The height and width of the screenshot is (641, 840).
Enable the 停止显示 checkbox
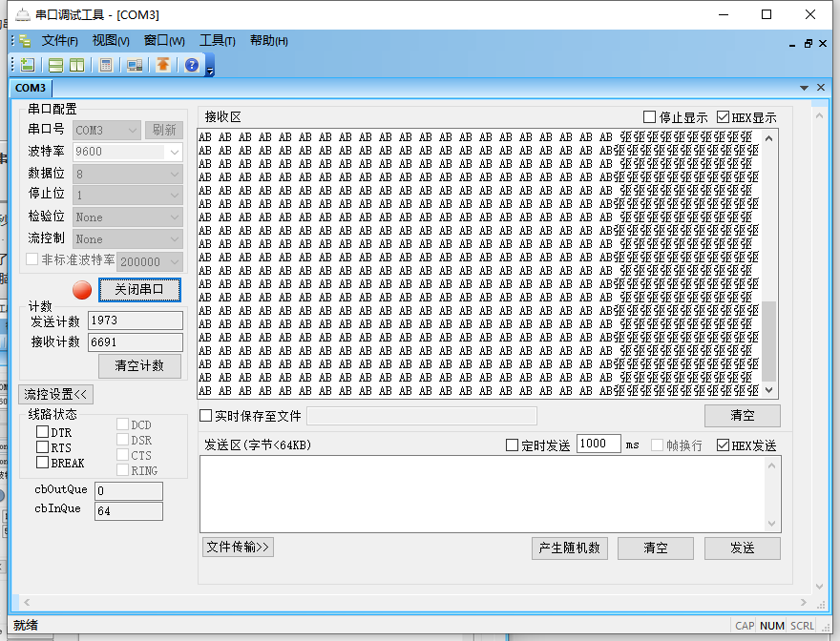point(650,117)
